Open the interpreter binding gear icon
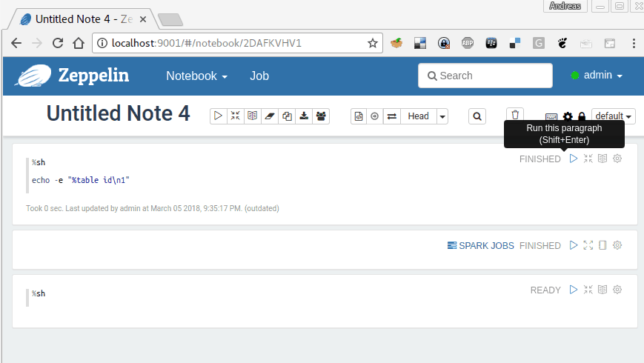 coord(568,117)
